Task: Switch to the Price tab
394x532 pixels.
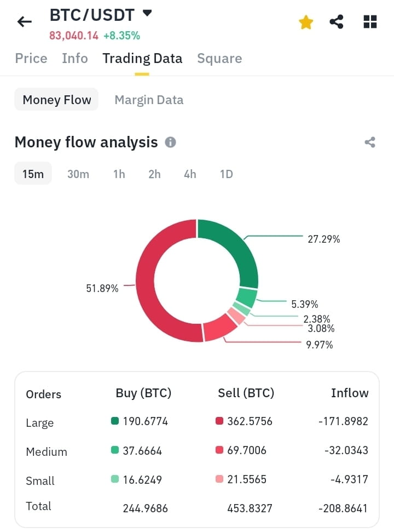Action: click(31, 59)
